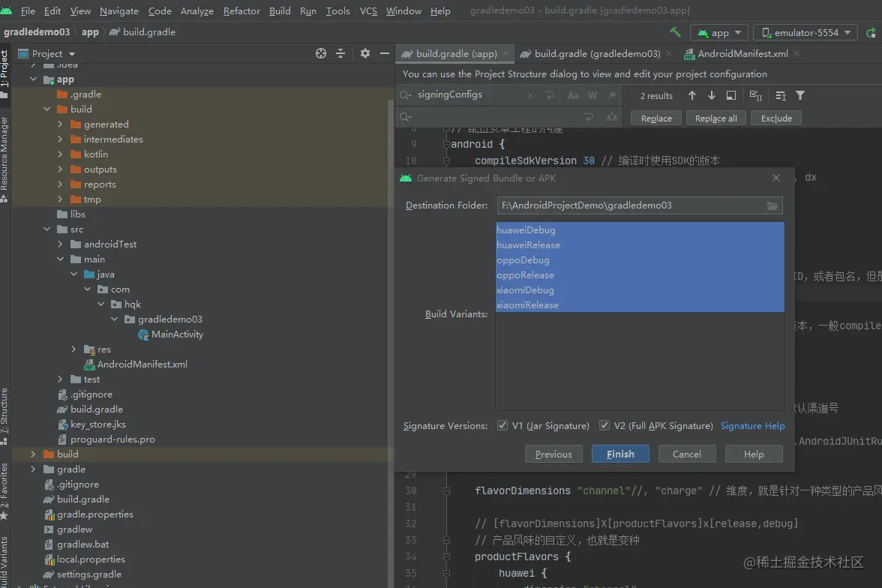Open the MainActivity class file
The height and width of the screenshot is (588, 882).
[169, 334]
